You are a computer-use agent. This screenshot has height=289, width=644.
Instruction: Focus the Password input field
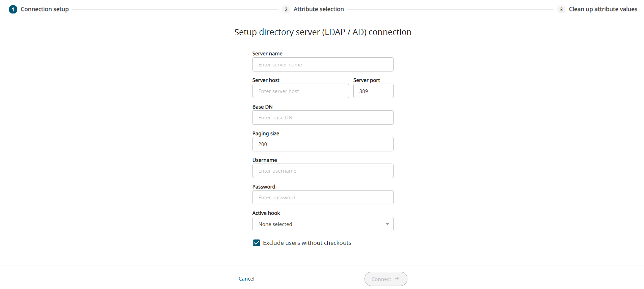pyautogui.click(x=322, y=198)
